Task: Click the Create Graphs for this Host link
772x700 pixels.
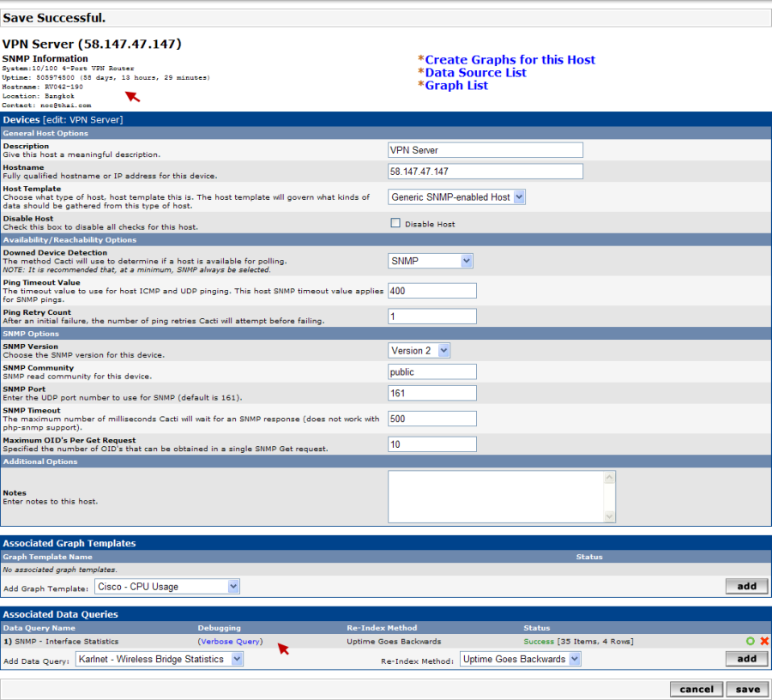Action: tap(510, 60)
